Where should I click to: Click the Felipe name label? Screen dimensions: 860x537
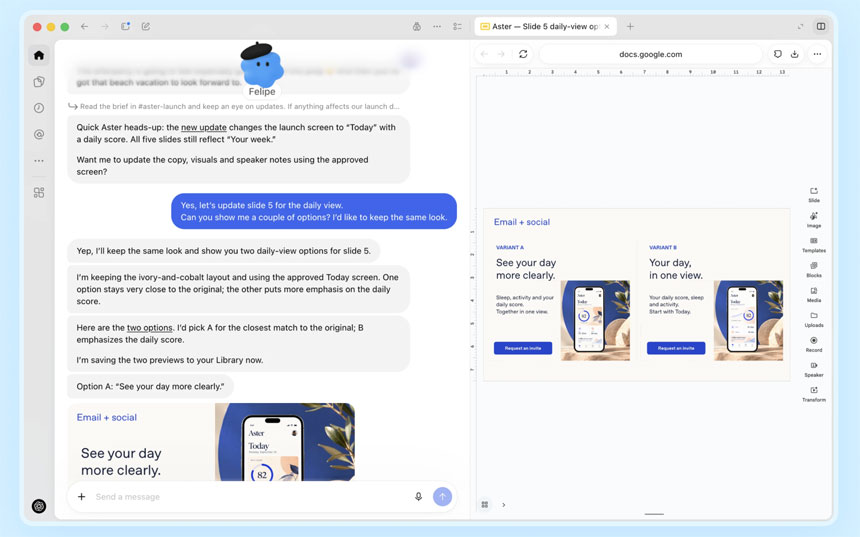(x=262, y=92)
